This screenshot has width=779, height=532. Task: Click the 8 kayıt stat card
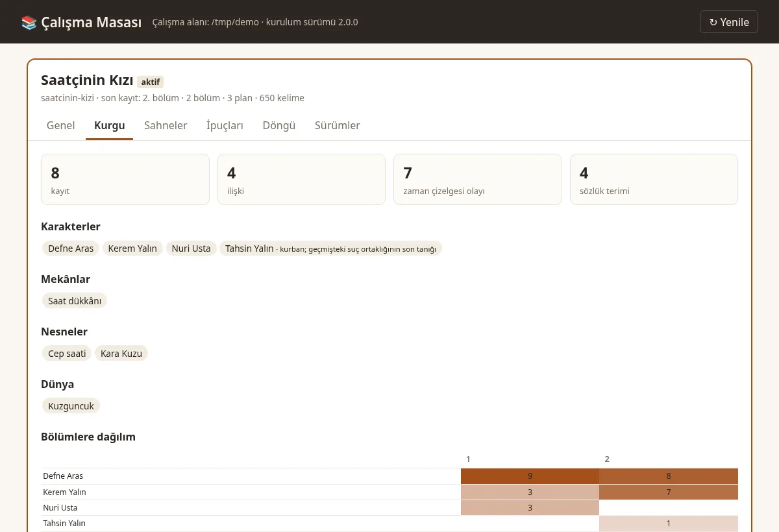pyautogui.click(x=125, y=179)
